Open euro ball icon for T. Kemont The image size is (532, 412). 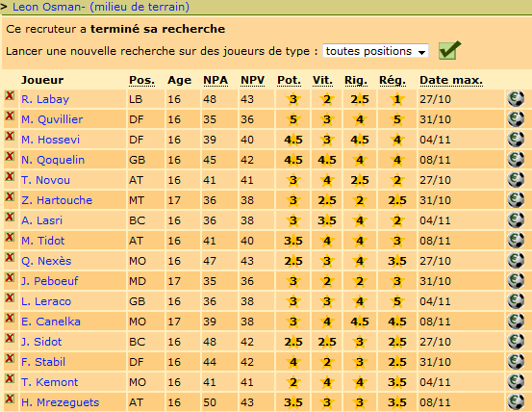pyautogui.click(x=516, y=381)
